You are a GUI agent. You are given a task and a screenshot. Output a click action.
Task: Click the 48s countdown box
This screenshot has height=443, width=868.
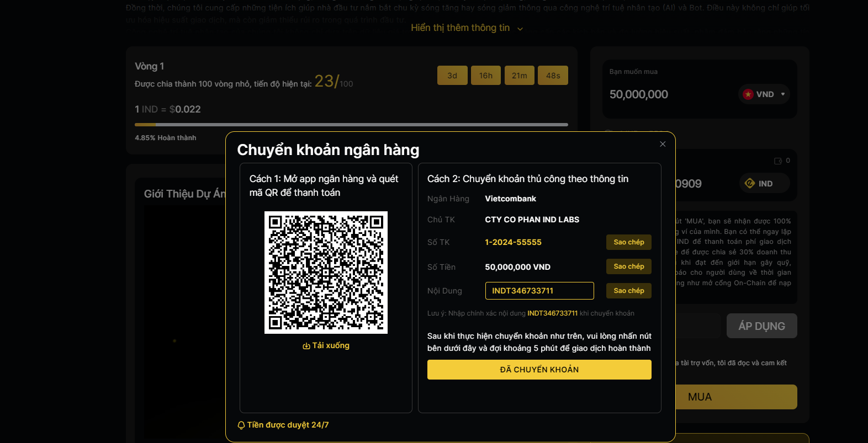click(553, 76)
